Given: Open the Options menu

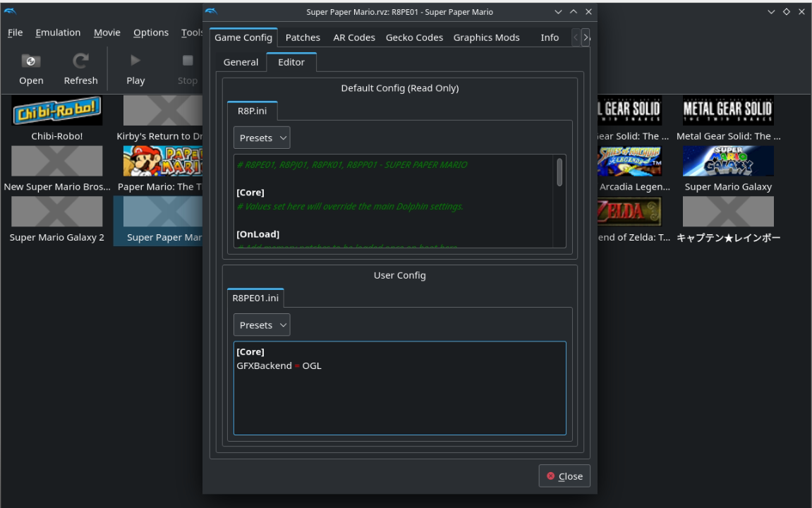Looking at the screenshot, I should [151, 32].
